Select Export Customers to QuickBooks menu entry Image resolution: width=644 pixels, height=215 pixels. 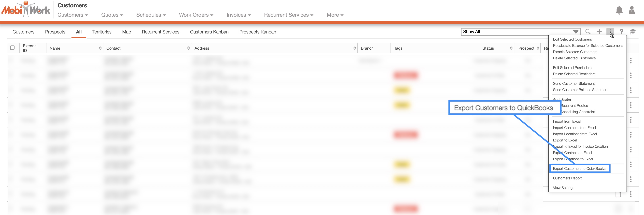pyautogui.click(x=579, y=169)
